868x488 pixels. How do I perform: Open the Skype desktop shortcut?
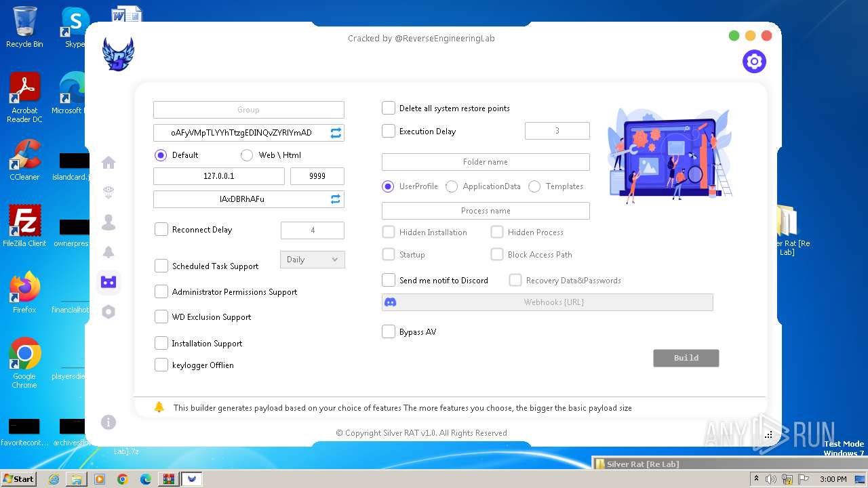[75, 28]
